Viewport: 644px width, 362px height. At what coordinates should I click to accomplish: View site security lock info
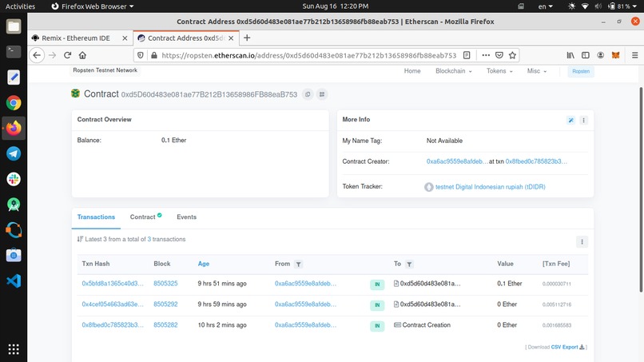[154, 55]
